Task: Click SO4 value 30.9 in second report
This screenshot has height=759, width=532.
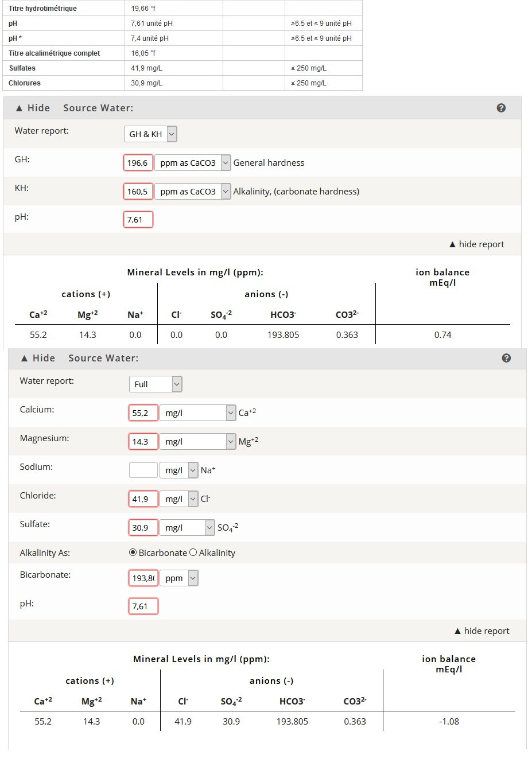Action: click(231, 721)
